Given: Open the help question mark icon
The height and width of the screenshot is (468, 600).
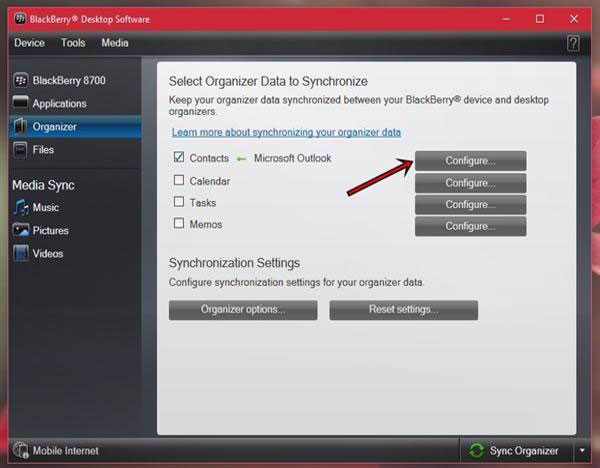Looking at the screenshot, I should point(573,43).
